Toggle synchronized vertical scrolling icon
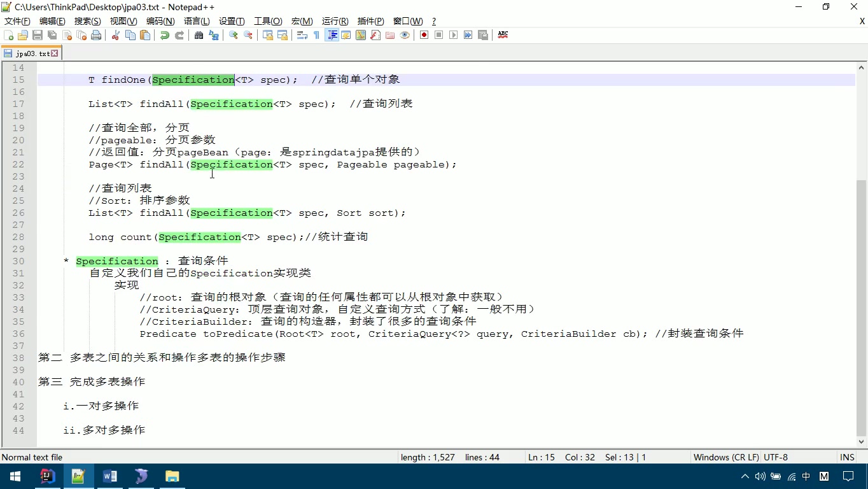868x489 pixels. pyautogui.click(x=268, y=35)
